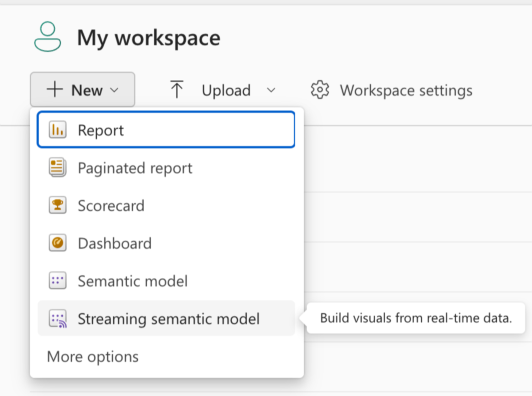This screenshot has width=532, height=396.
Task: Click the Upload arrow icon
Action: point(177,90)
